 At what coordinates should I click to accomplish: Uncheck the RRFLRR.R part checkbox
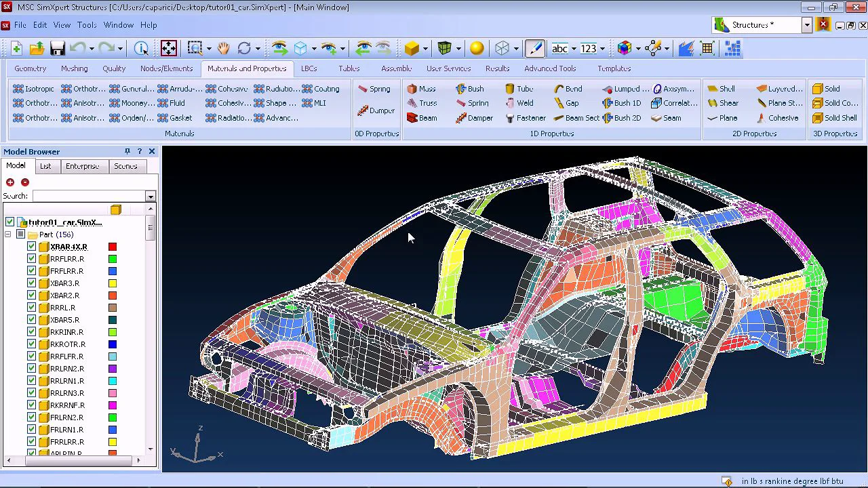tap(31, 259)
